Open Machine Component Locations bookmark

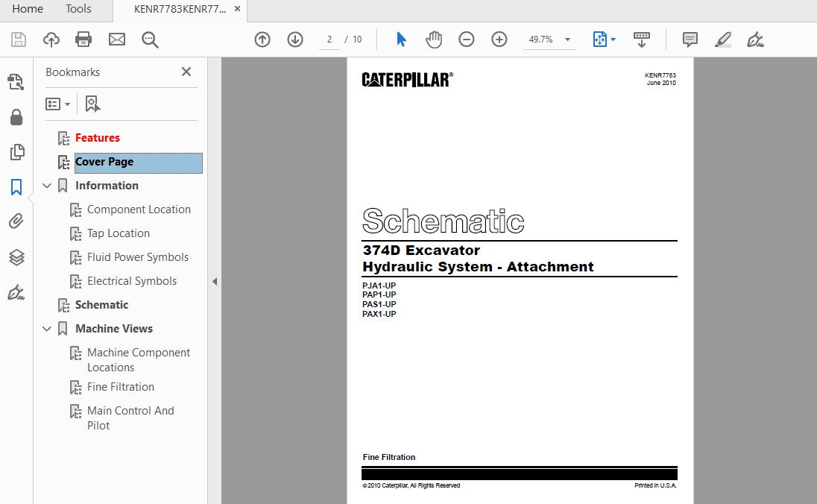pyautogui.click(x=139, y=359)
